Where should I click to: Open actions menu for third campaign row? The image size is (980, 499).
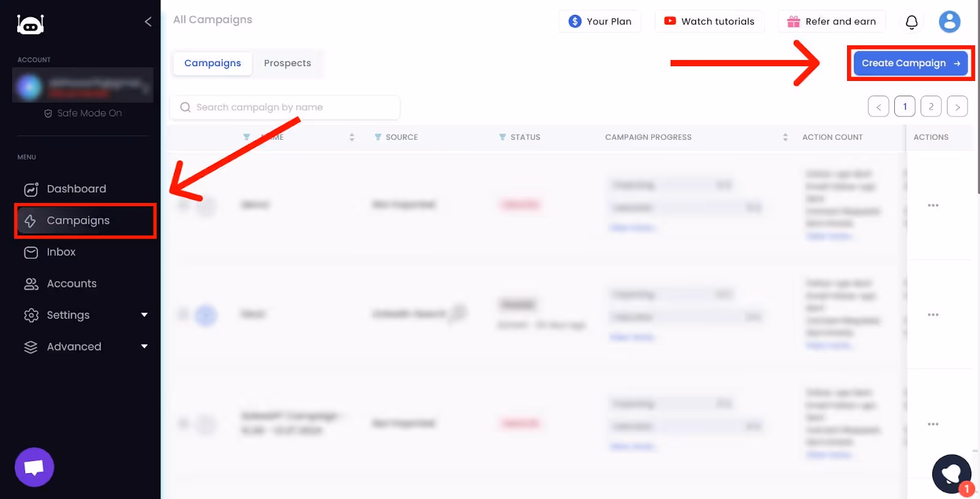point(933,424)
